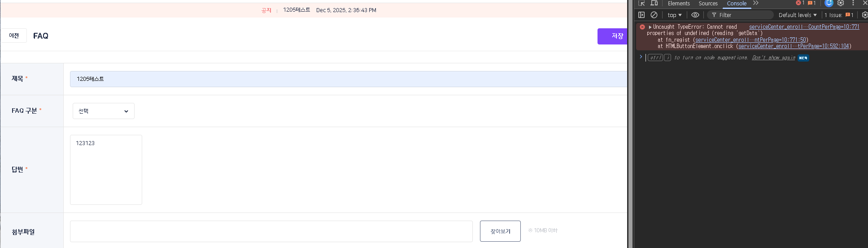Open the top context selector
This screenshot has height=248, width=868.
click(x=674, y=15)
